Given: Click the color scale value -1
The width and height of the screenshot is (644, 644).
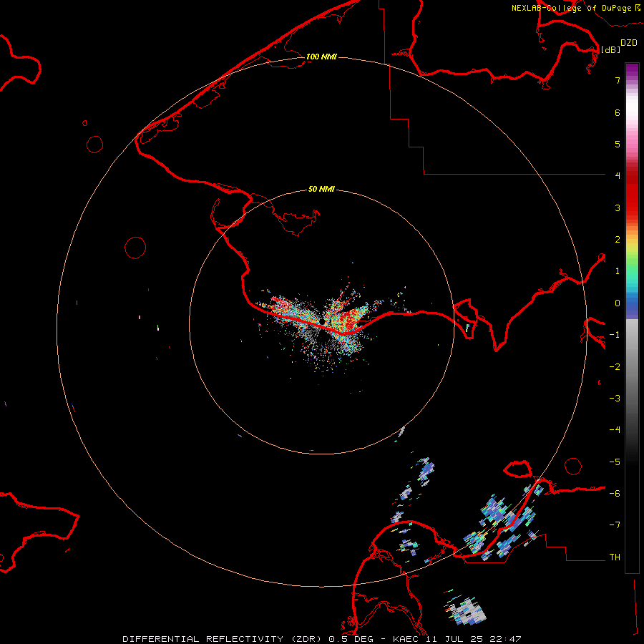Looking at the screenshot, I should [x=615, y=335].
